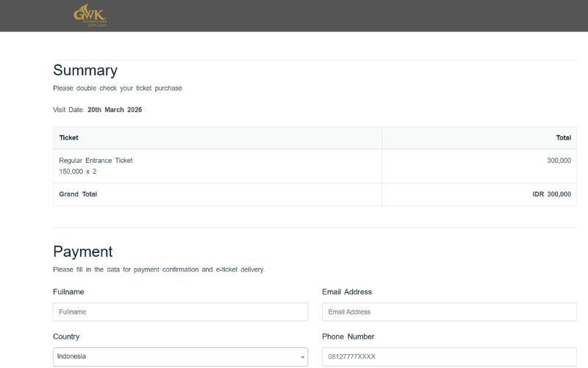Click the Fullname field label

68,292
